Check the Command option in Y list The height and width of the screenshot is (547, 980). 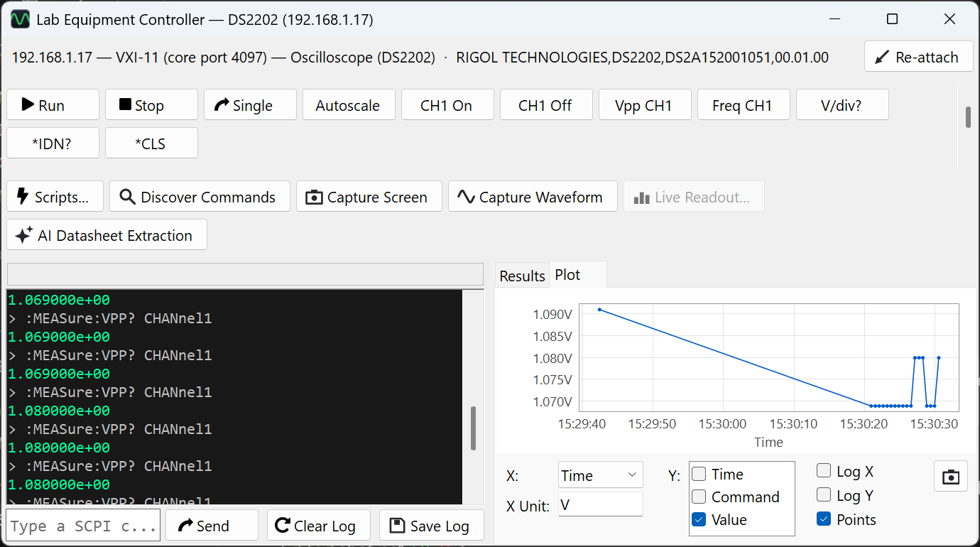click(x=699, y=497)
